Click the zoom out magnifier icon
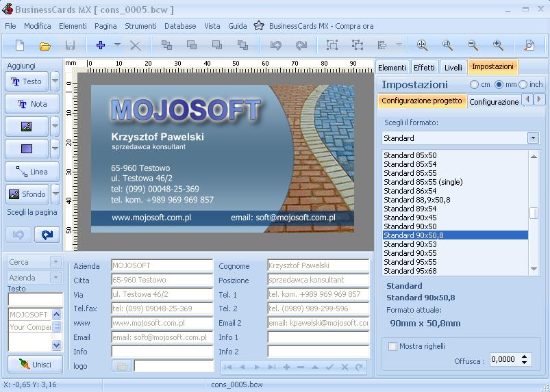This screenshot has width=550, height=392. pyautogui.click(x=473, y=45)
